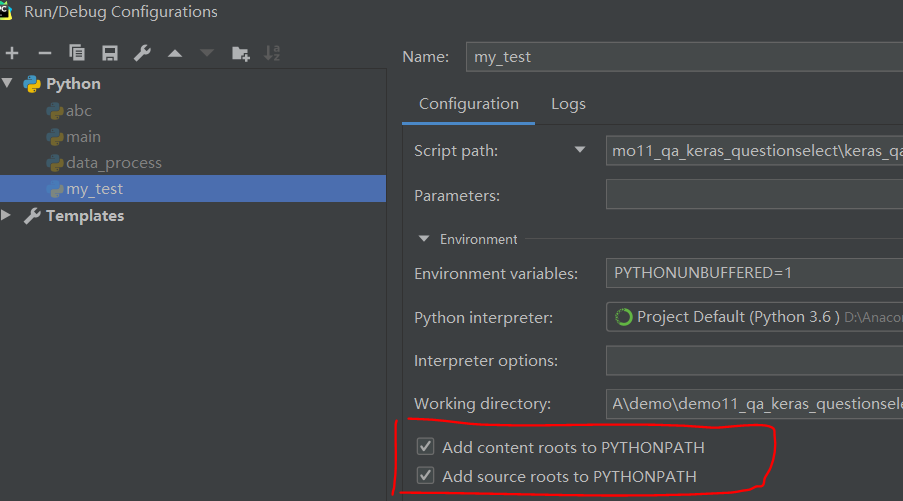Click the wrench Edit Templates icon
The image size is (903, 501).
pos(143,53)
